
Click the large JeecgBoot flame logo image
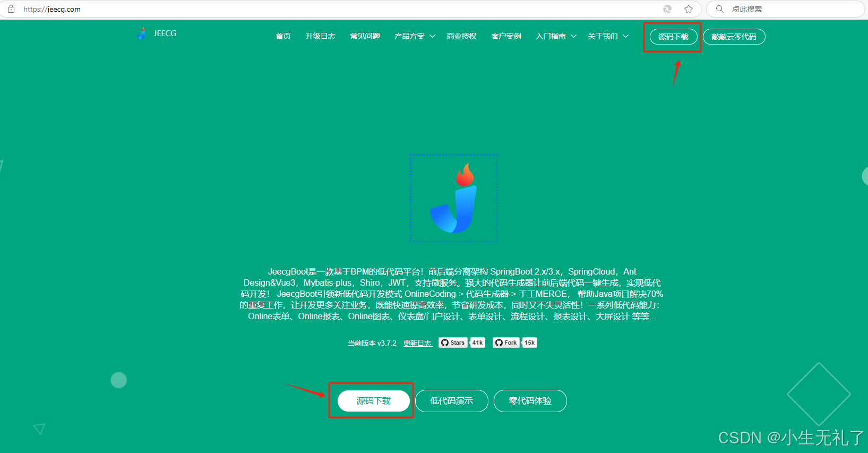tap(454, 198)
